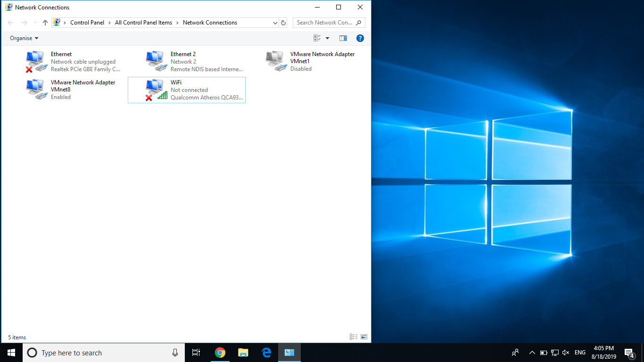The width and height of the screenshot is (644, 362).
Task: Expand the view options dropdown arrow
Action: tap(328, 38)
